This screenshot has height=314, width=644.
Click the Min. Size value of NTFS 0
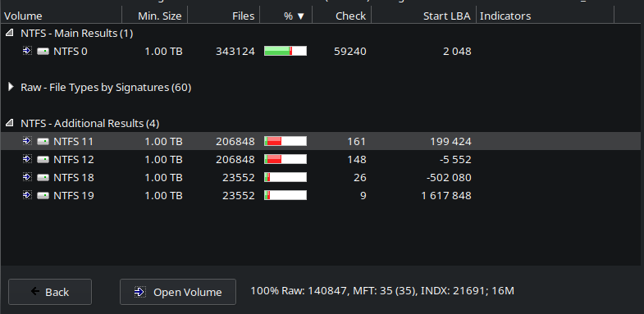(163, 52)
